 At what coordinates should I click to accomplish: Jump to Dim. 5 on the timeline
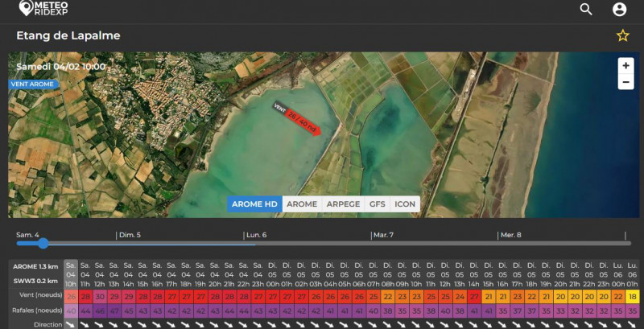[130, 235]
